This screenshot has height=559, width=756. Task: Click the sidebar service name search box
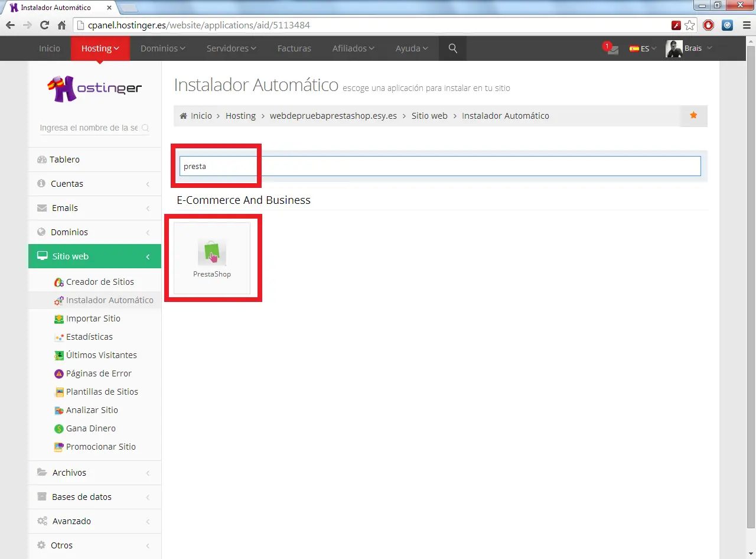click(94, 128)
